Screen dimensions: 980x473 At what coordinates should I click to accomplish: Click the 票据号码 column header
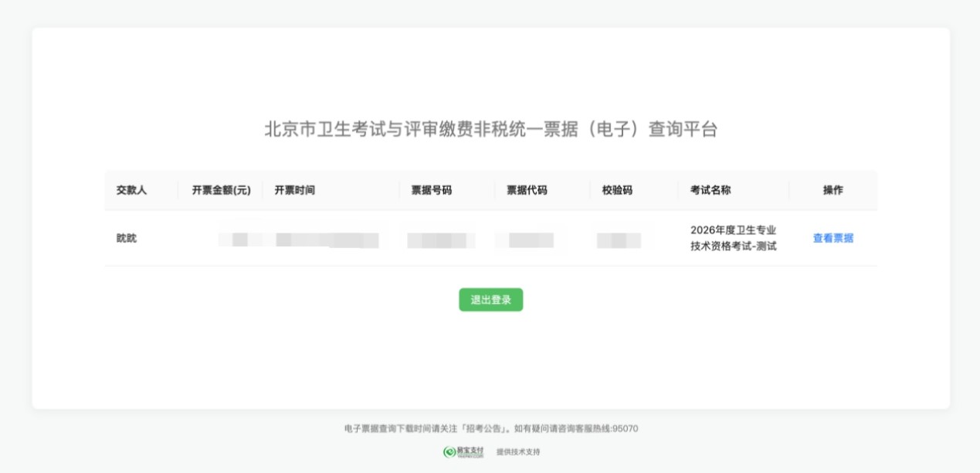click(x=431, y=190)
